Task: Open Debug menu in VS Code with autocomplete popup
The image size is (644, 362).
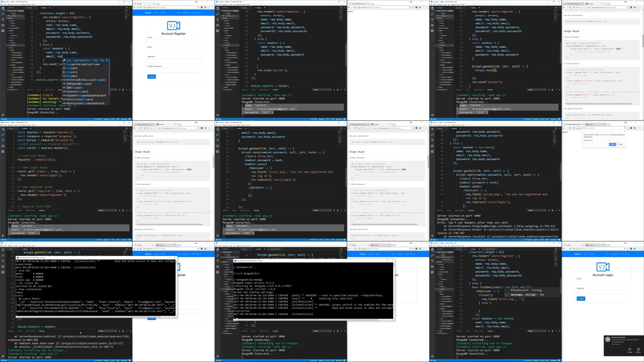Action: click(24, 5)
